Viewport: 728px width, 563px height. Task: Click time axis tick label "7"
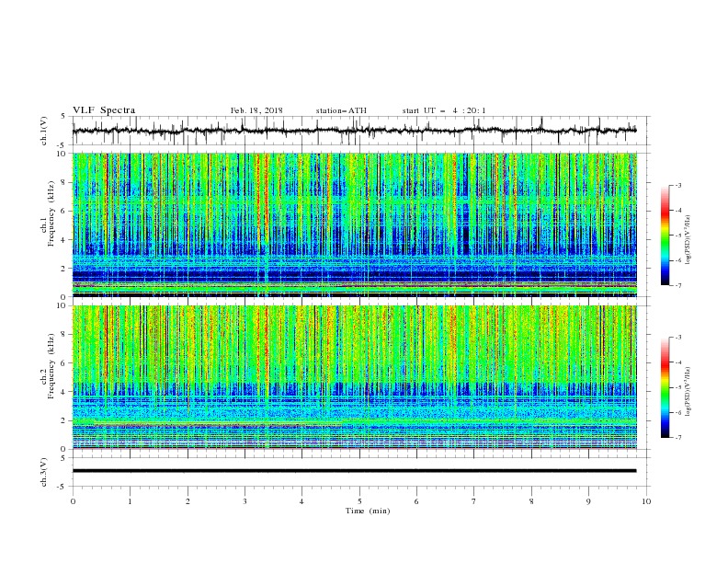click(x=474, y=501)
